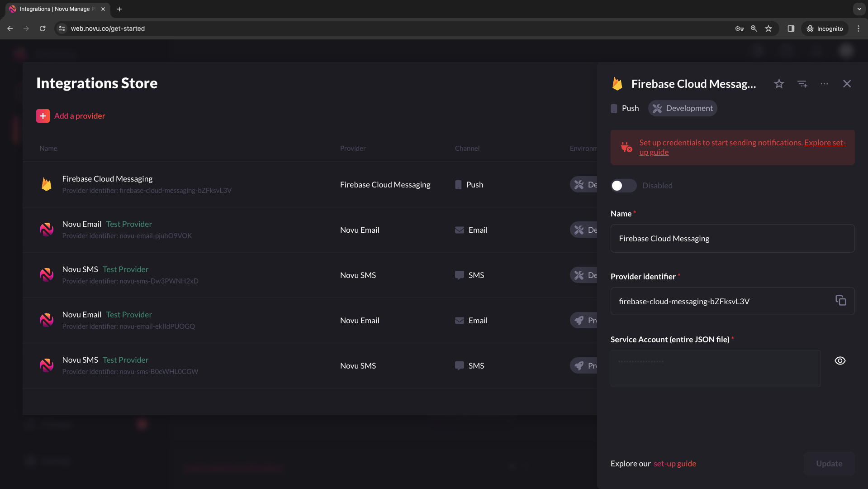The image size is (868, 489).
Task: Click Novu logo in novu-email-ekIIdPUOGQ row
Action: pos(47,320)
